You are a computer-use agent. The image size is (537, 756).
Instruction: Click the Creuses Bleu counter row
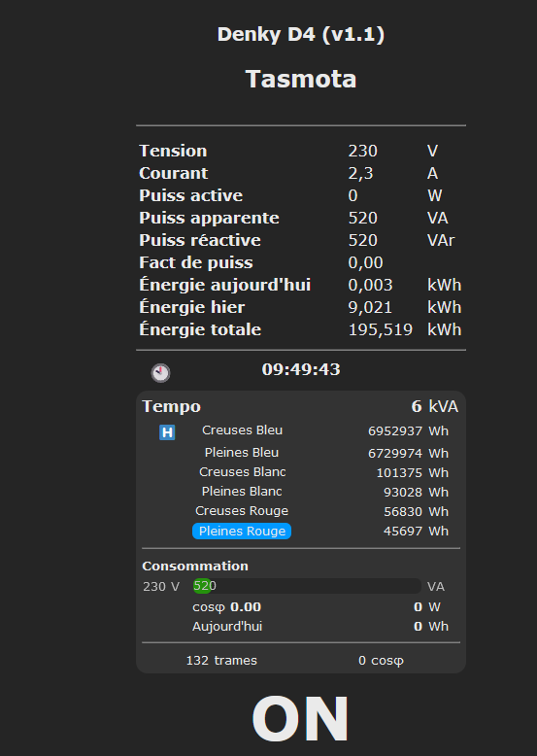[x=300, y=430]
